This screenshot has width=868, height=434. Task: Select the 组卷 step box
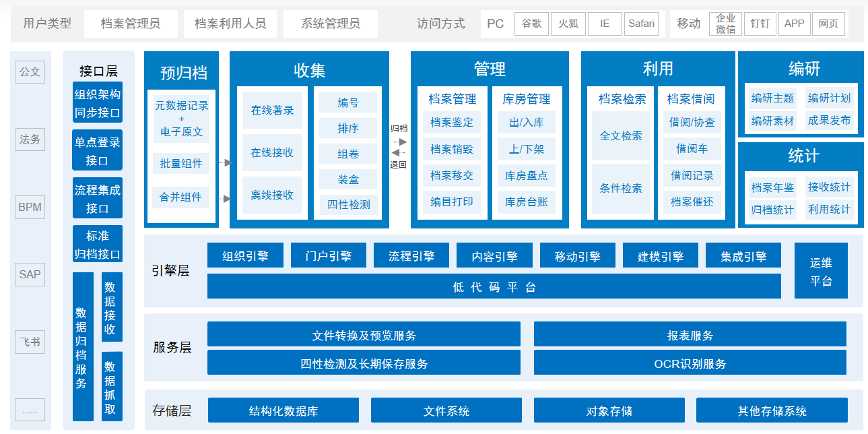(348, 154)
